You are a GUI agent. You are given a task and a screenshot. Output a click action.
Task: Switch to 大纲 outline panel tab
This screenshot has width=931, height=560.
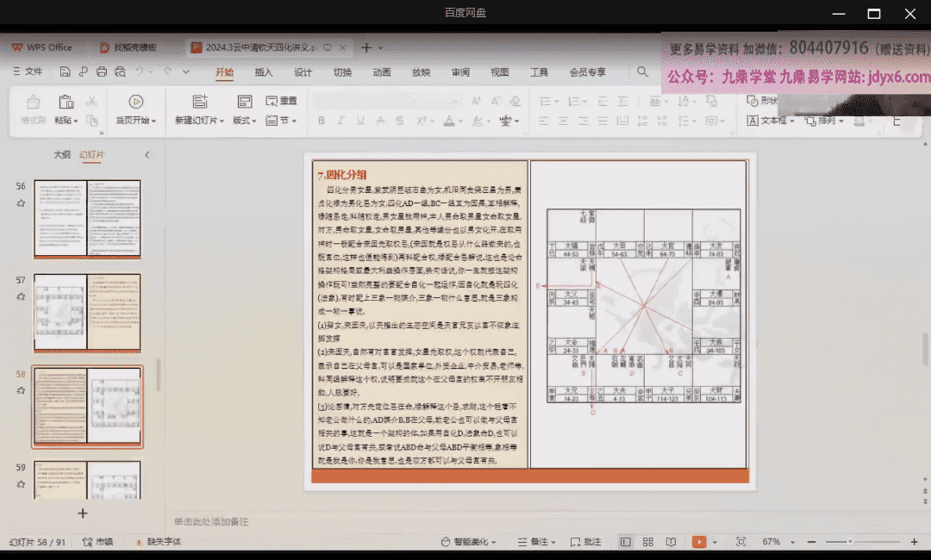62,155
